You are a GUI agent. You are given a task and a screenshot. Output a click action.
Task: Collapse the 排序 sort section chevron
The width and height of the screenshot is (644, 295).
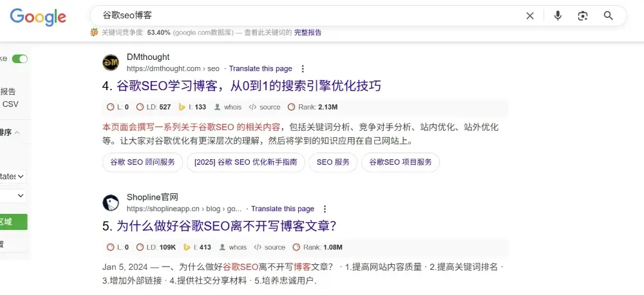tap(17, 133)
